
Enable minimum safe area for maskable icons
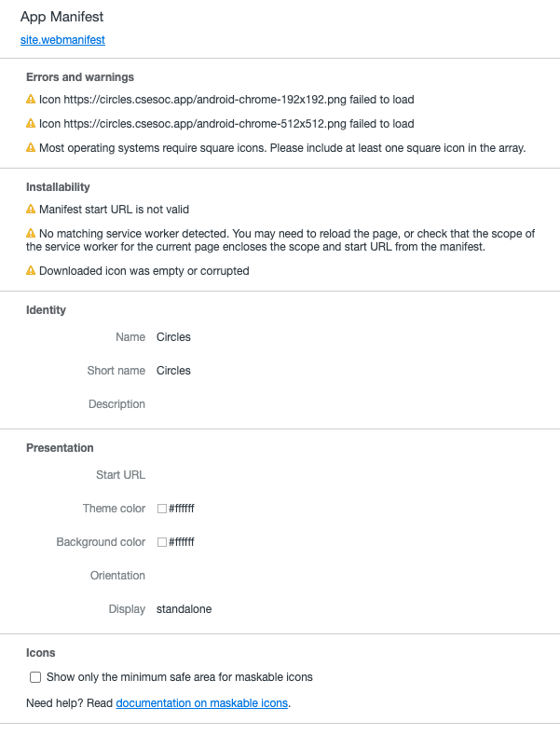(x=34, y=677)
